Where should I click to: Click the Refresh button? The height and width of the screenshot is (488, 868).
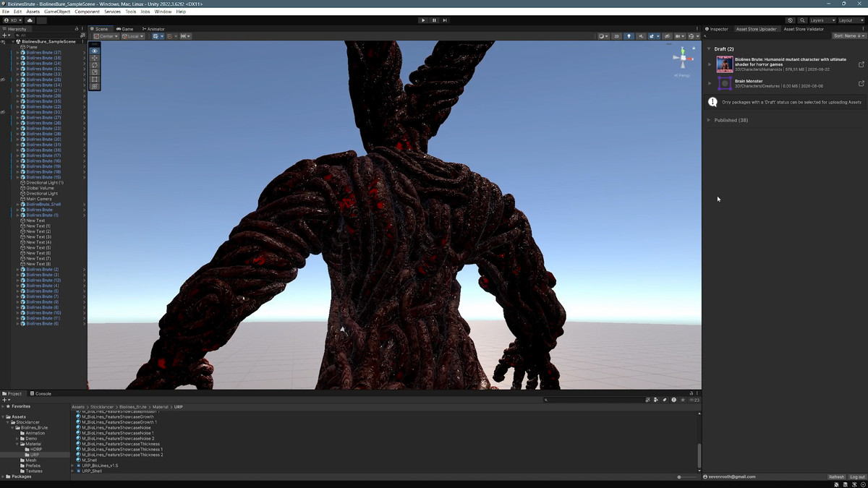(836, 477)
